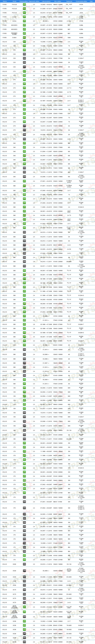Screen dimensions: 95x644
Task: Click petrol icon in S80 4.4 B 8444 S row
Action: click(x=24, y=345)
